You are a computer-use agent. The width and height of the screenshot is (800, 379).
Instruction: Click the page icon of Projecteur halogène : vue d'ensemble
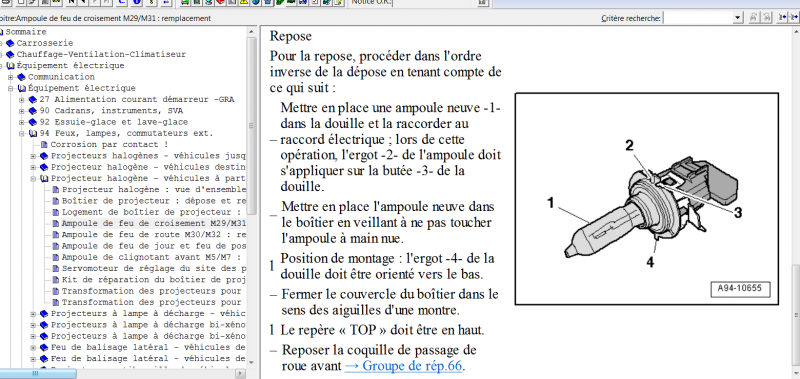point(56,190)
